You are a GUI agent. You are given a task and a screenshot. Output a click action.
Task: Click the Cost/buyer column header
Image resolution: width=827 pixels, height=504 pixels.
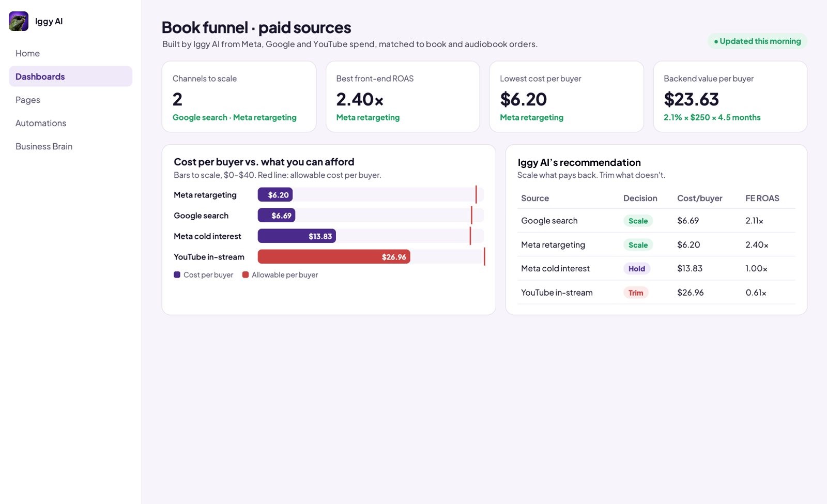pos(700,198)
